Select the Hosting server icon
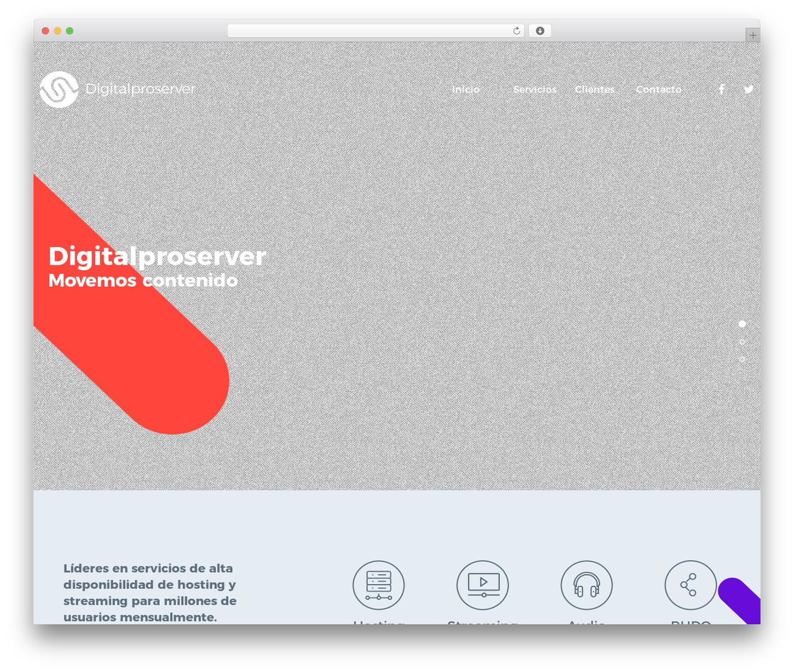794x672 pixels. click(x=378, y=585)
